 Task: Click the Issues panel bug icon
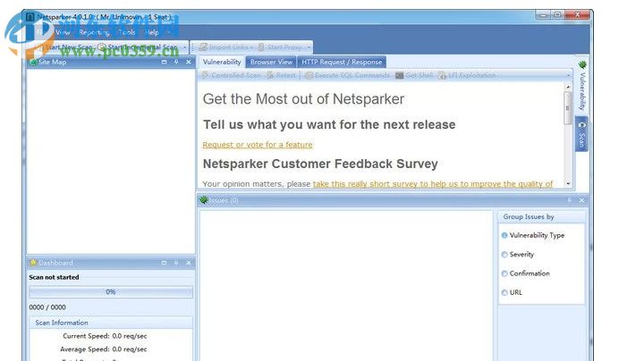point(204,200)
